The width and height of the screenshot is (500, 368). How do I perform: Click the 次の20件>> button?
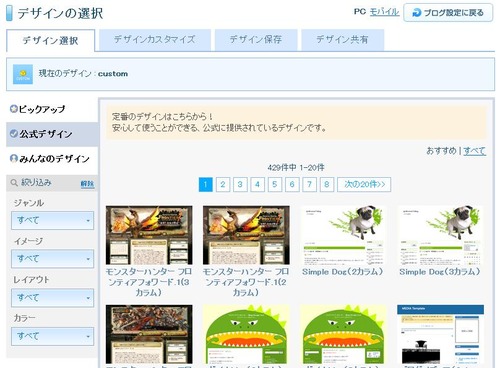coord(364,184)
